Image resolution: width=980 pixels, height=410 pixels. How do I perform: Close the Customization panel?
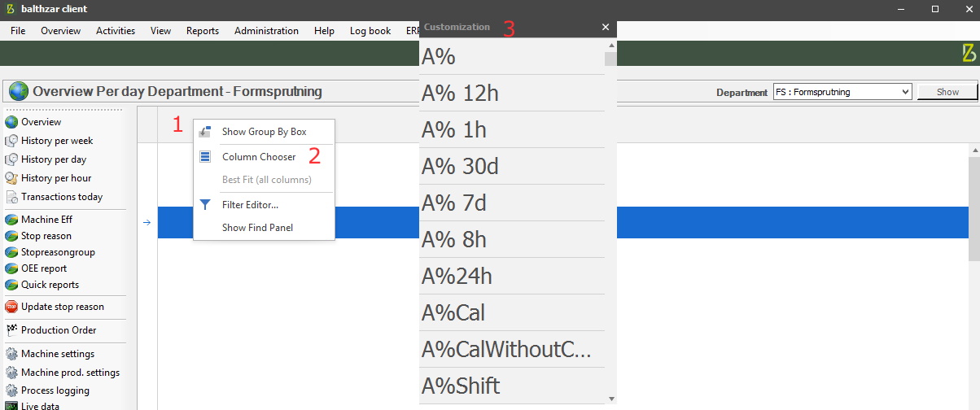coord(606,27)
